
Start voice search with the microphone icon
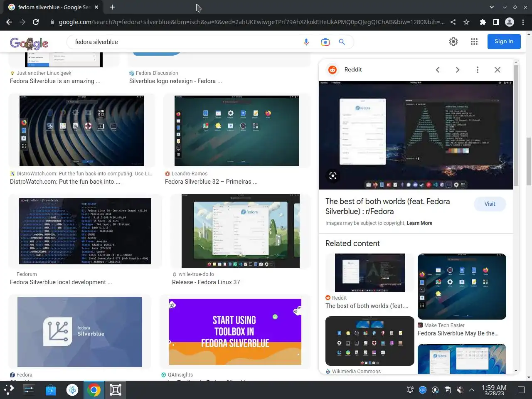pos(306,42)
